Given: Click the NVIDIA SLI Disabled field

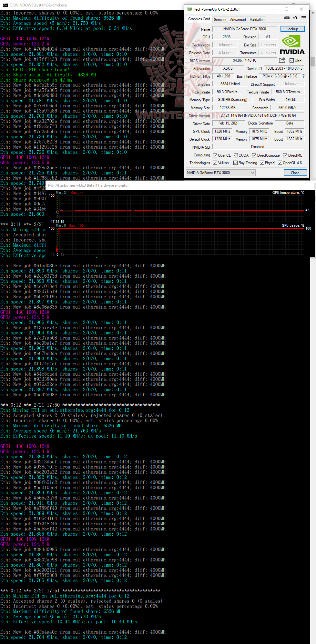Looking at the screenshot, I should click(258, 147).
